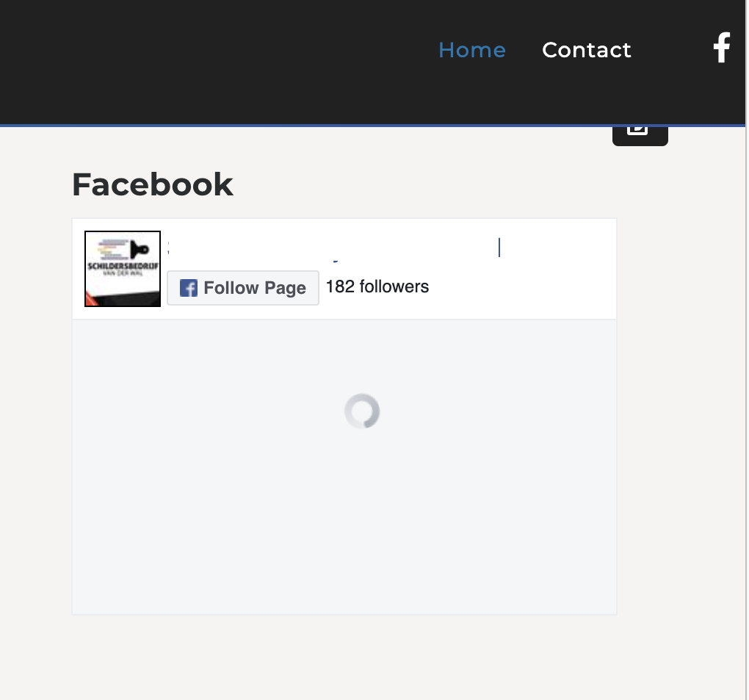Click the vertical blue bar after the page title
Image resolution: width=749 pixels, height=700 pixels.
[499, 248]
